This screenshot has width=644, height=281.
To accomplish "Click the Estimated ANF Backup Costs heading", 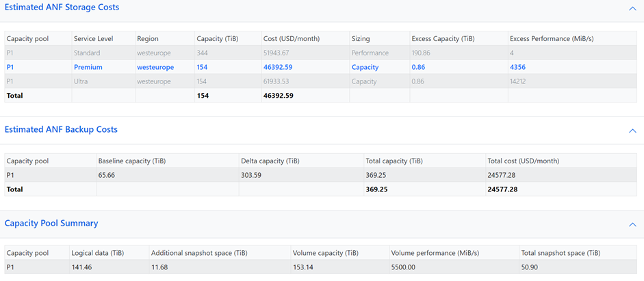I will [61, 129].
